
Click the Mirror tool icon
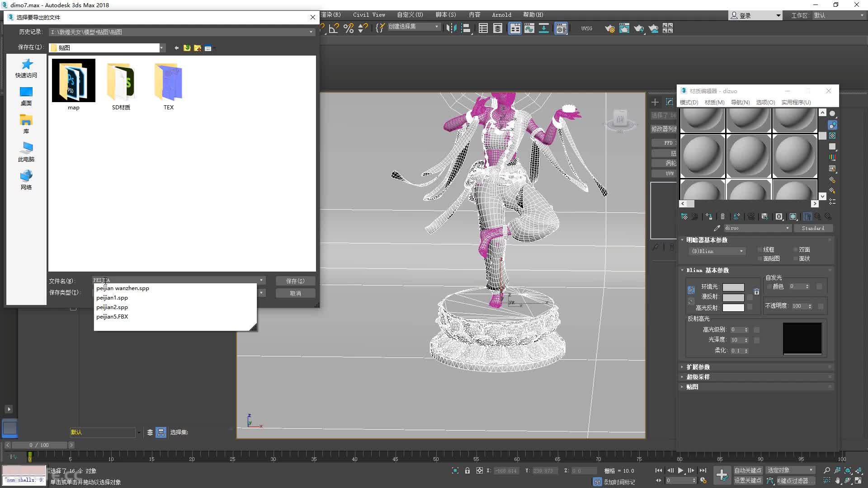click(x=451, y=28)
